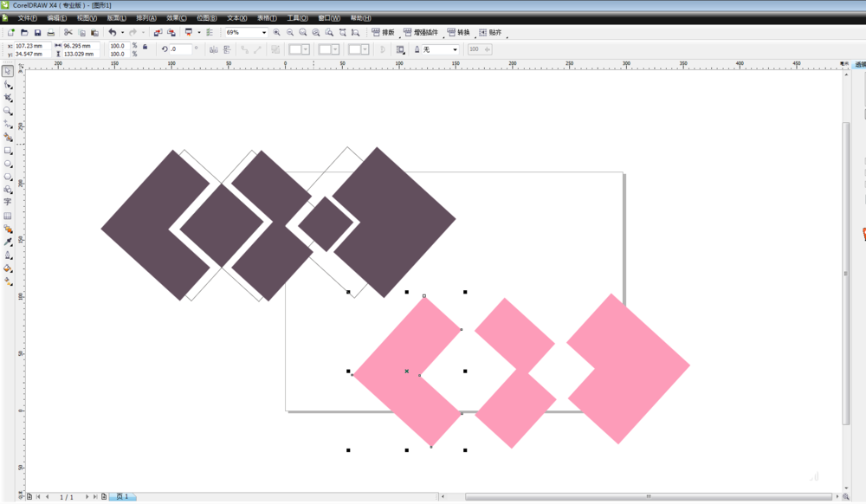The height and width of the screenshot is (504, 866).
Task: Activate the Text tool
Action: coord(8,202)
